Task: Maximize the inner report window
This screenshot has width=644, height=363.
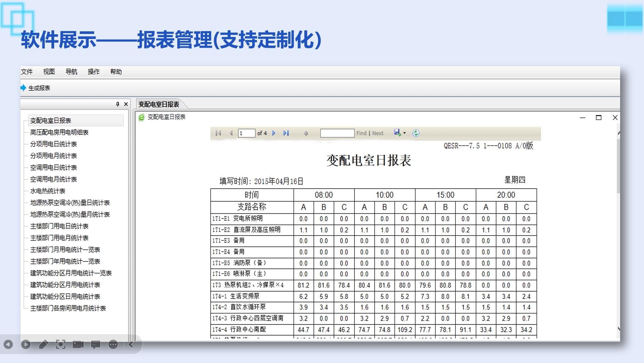Action: click(599, 118)
